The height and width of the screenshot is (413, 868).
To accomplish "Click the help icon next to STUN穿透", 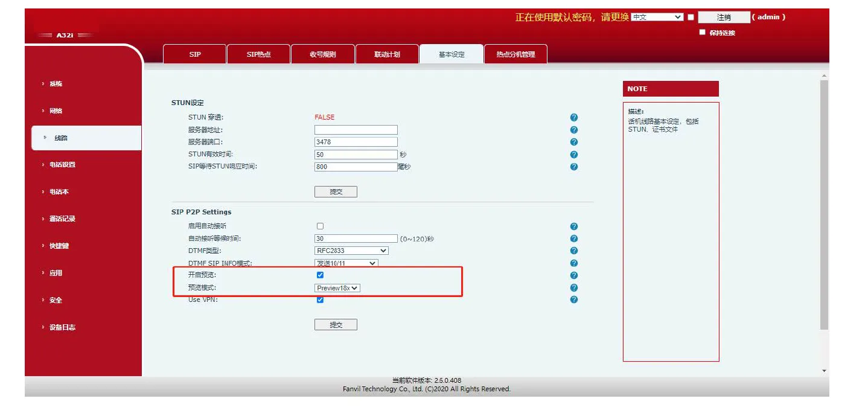I will coord(573,117).
